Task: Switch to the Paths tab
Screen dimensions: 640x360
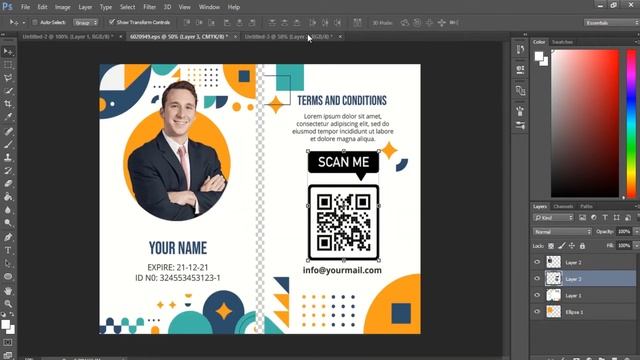Action: (586, 207)
